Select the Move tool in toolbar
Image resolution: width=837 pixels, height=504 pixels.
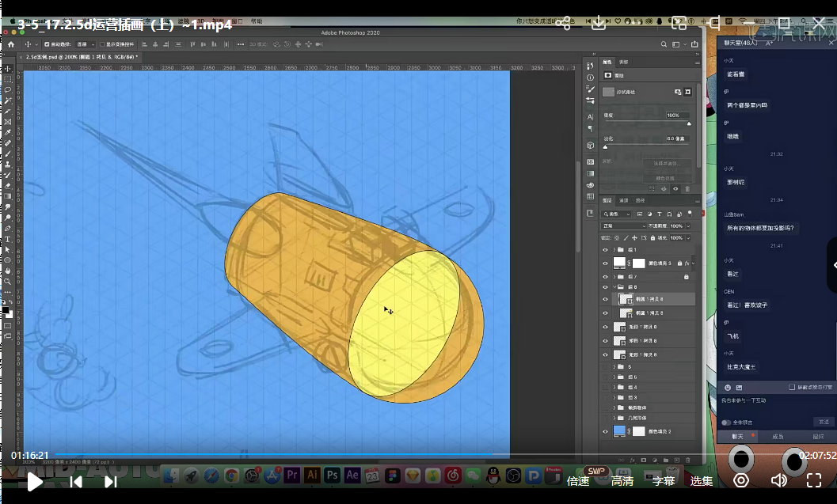click(x=8, y=69)
